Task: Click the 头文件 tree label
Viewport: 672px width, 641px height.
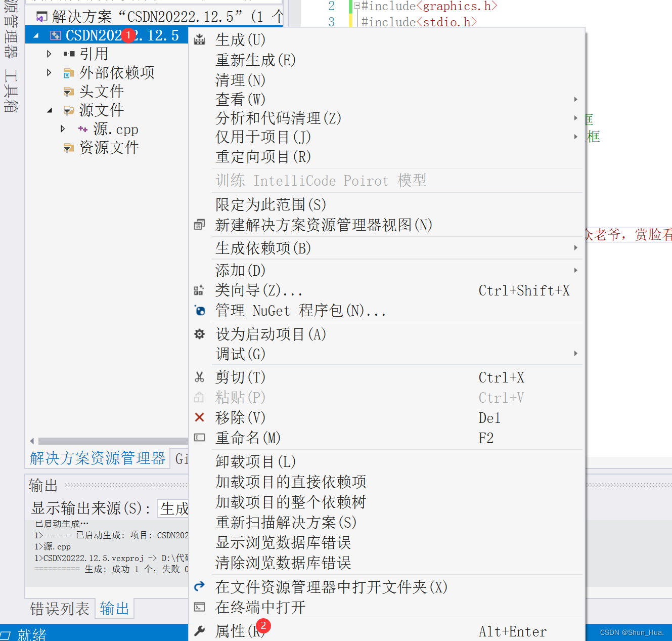Action: point(102,92)
